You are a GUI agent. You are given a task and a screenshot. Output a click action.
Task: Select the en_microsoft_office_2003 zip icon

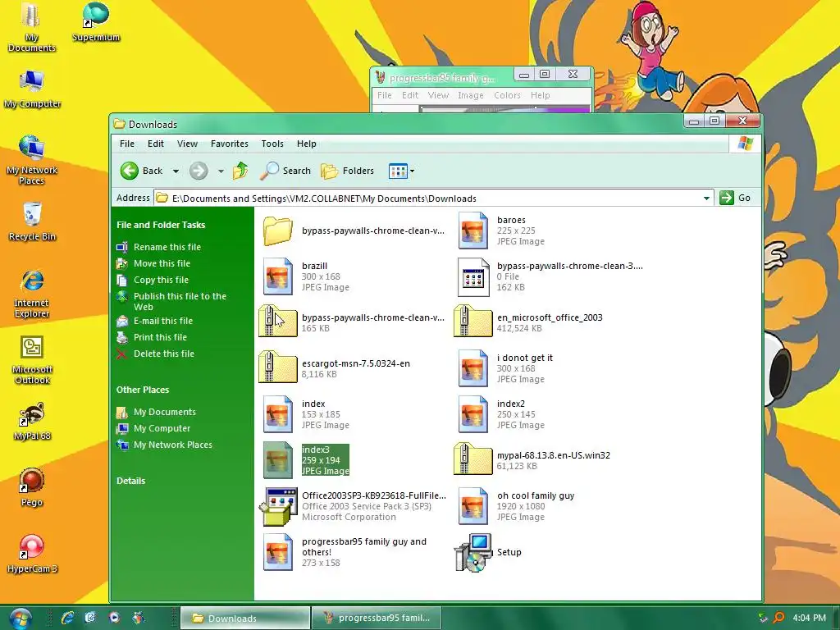(472, 322)
